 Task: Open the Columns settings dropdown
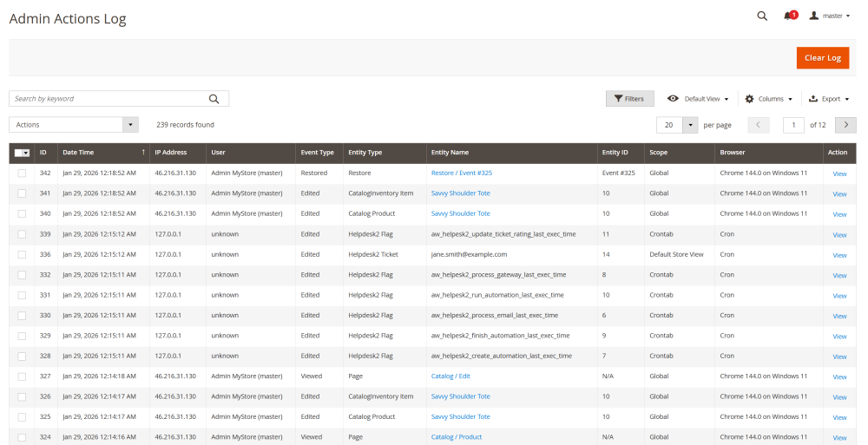click(768, 99)
